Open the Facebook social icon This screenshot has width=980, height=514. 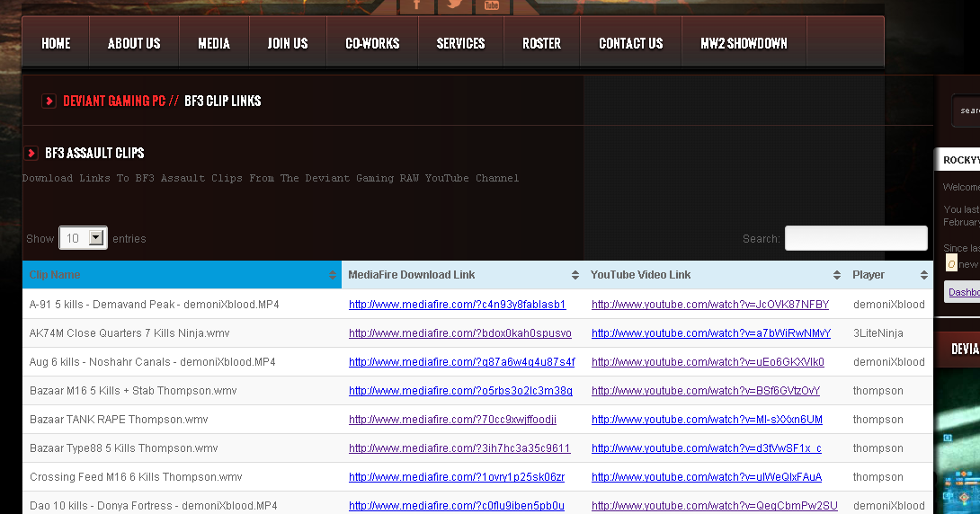(415, 6)
